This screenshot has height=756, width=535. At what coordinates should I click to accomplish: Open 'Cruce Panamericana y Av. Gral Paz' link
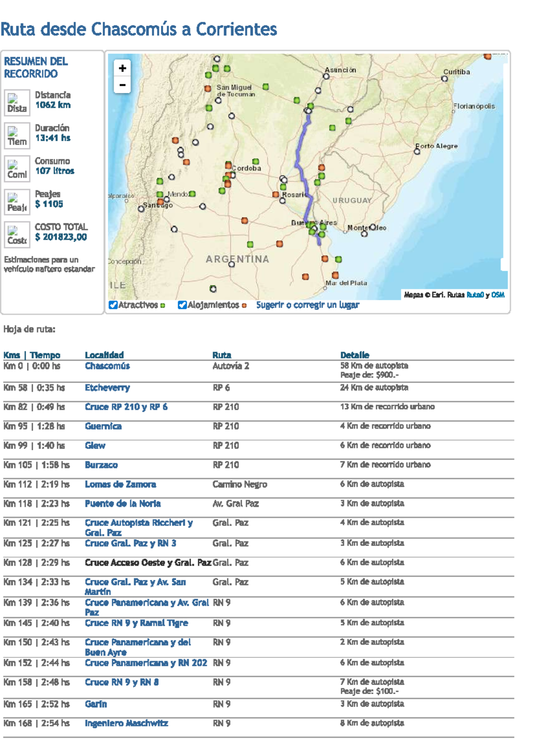[147, 607]
